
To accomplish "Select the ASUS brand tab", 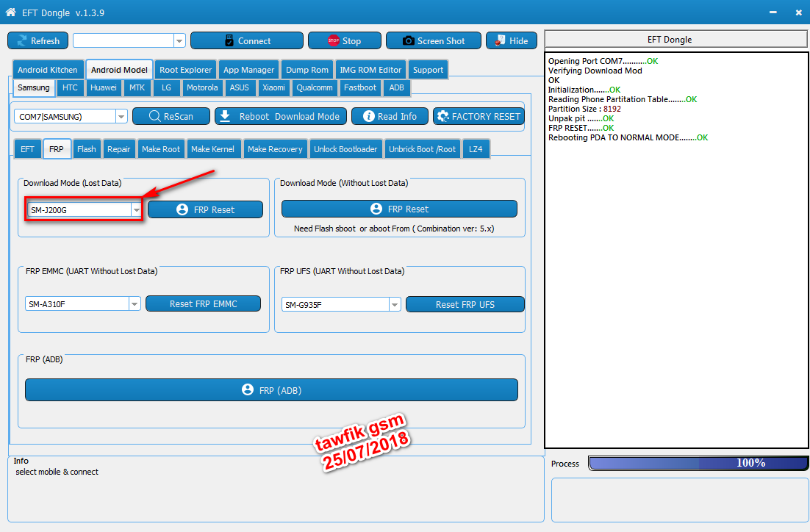I will (239, 87).
